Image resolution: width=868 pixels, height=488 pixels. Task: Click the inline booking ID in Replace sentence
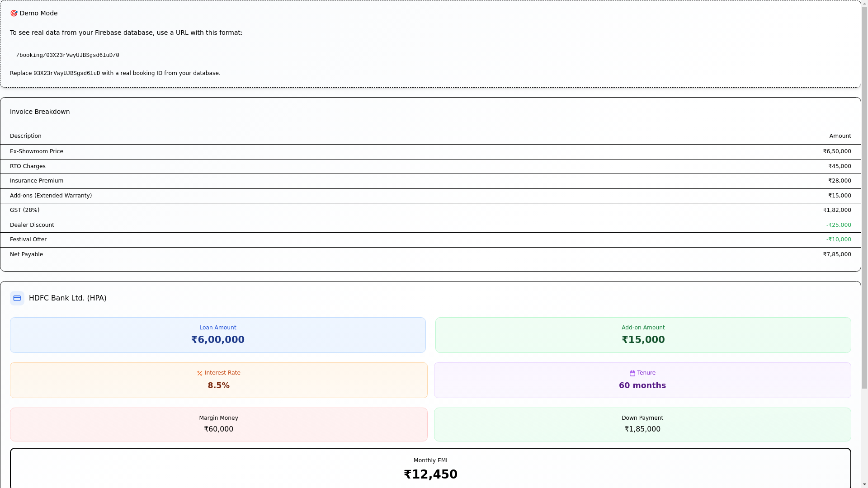click(67, 74)
